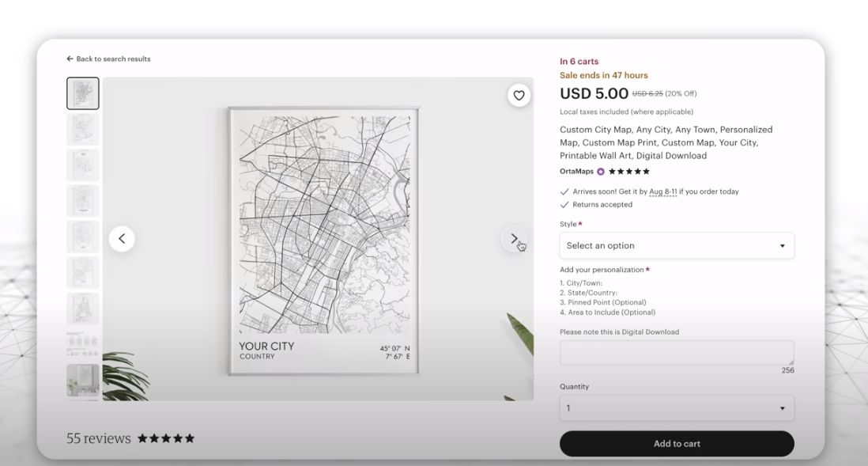Show next product image with right arrow
The width and height of the screenshot is (868, 466).
(514, 239)
